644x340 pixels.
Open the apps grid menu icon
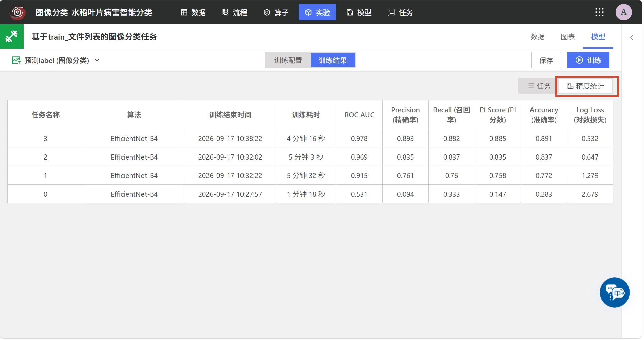[x=600, y=12]
